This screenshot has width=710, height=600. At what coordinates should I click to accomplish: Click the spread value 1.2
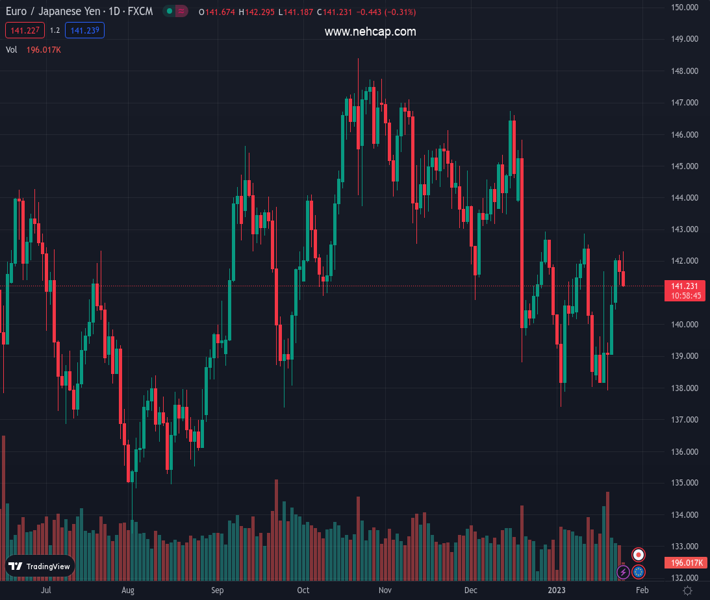[x=54, y=31]
